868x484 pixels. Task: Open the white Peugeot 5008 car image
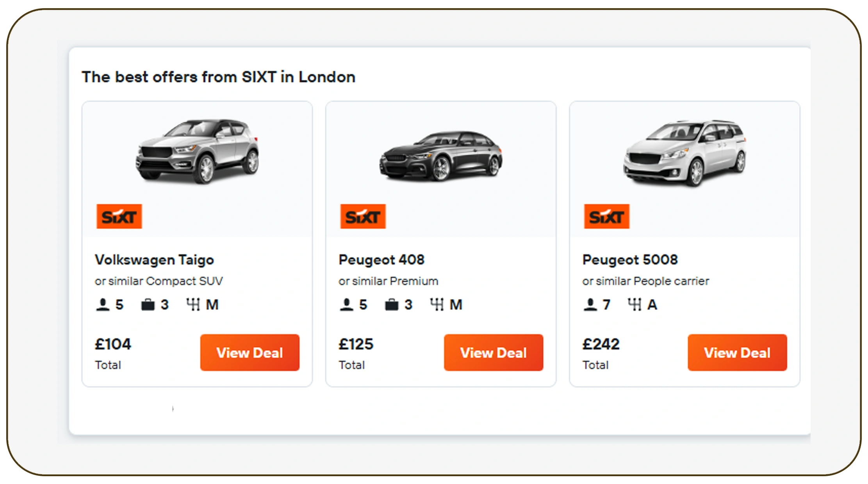(x=684, y=152)
